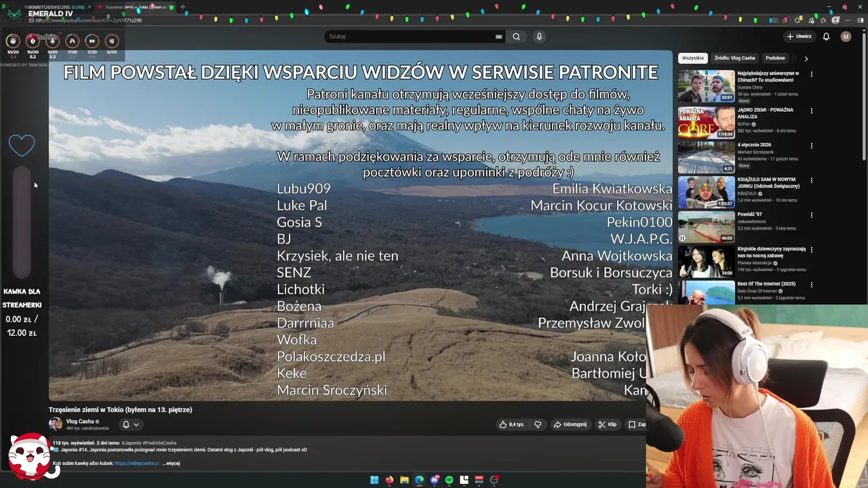Click the magnifier search button
This screenshot has height=488, width=868.
click(516, 37)
